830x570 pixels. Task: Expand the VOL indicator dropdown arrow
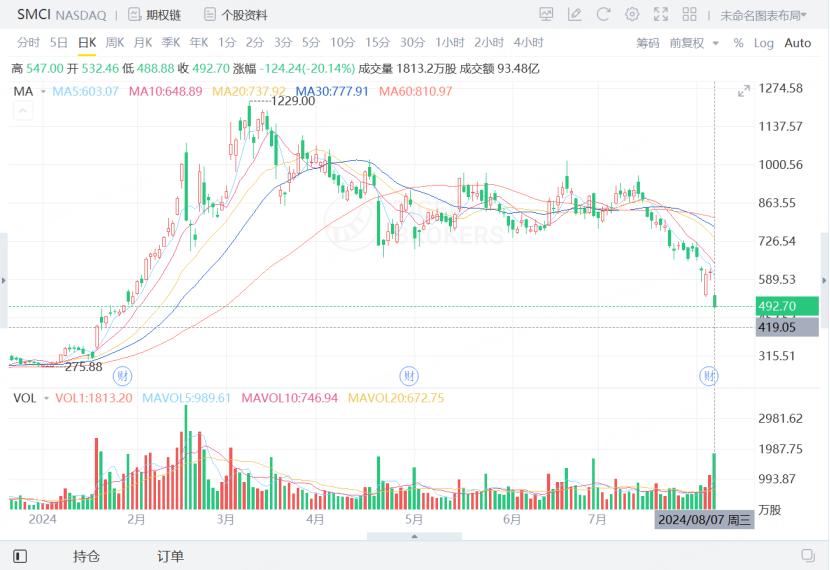[x=46, y=398]
